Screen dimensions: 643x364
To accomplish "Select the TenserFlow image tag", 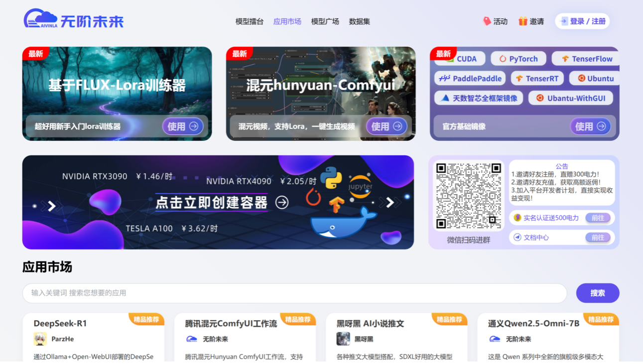I will coord(586,59).
